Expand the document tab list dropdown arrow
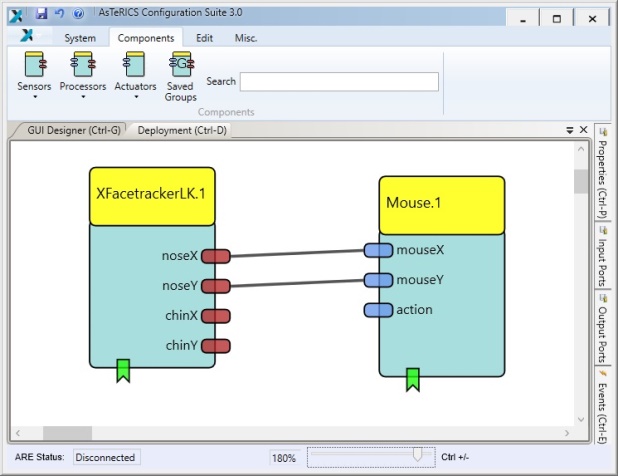618x476 pixels. click(570, 130)
